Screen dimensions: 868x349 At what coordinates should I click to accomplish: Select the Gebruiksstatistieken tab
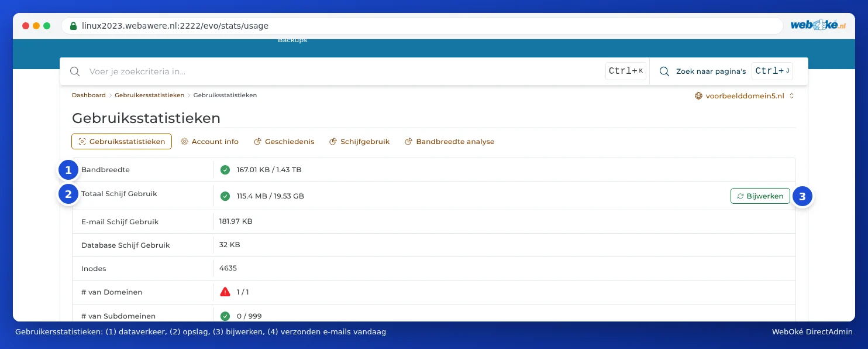[122, 142]
